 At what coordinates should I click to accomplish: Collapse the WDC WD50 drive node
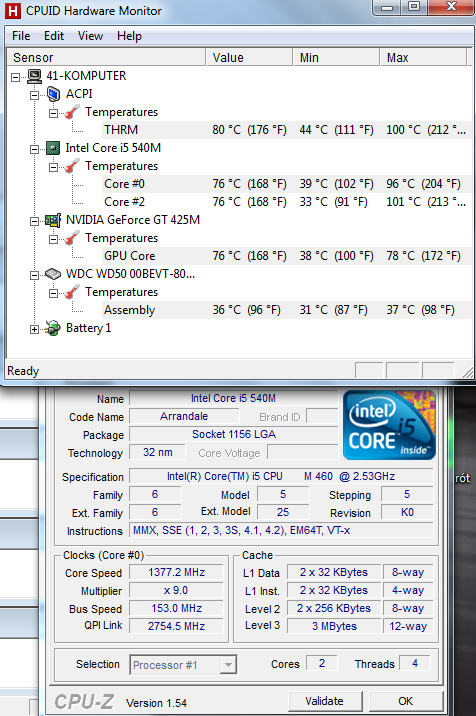pos(34,275)
